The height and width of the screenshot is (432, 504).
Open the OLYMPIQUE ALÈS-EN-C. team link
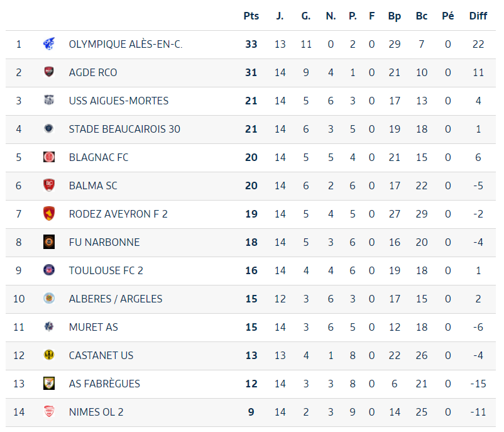[126, 44]
